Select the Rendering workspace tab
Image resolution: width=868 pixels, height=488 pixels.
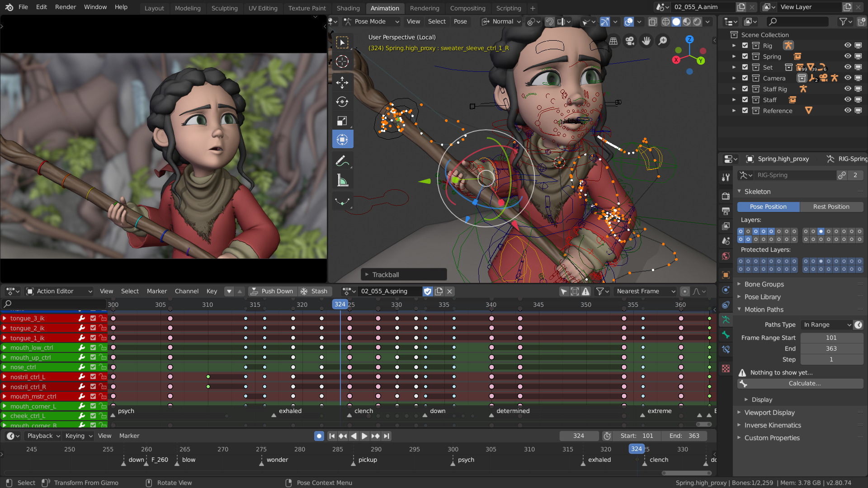[x=425, y=8]
